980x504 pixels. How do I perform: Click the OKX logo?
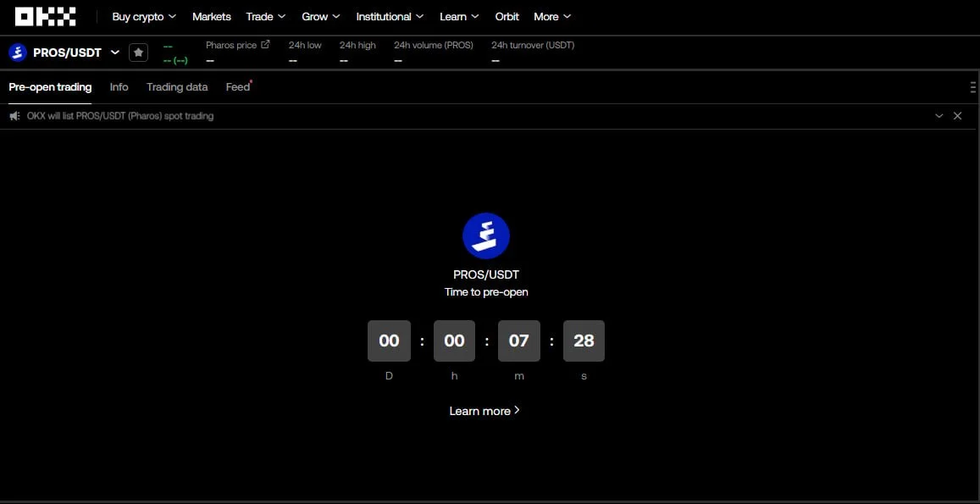[46, 17]
